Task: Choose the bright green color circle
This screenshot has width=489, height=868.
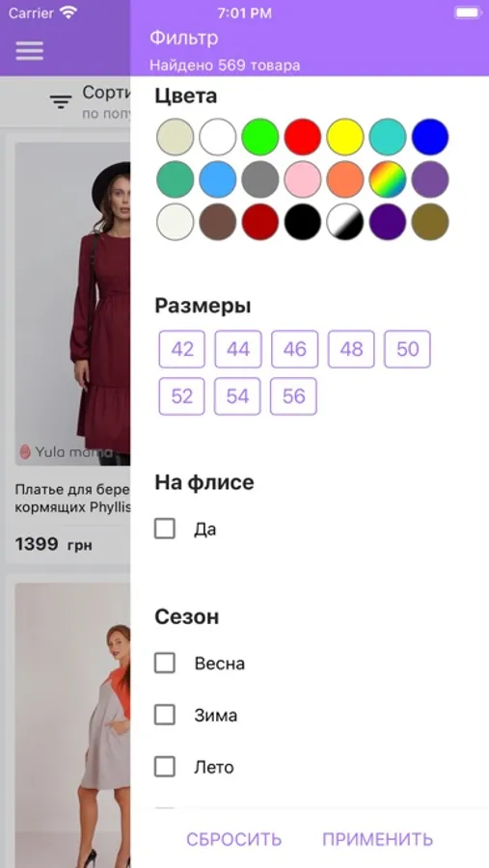Action: click(259, 137)
